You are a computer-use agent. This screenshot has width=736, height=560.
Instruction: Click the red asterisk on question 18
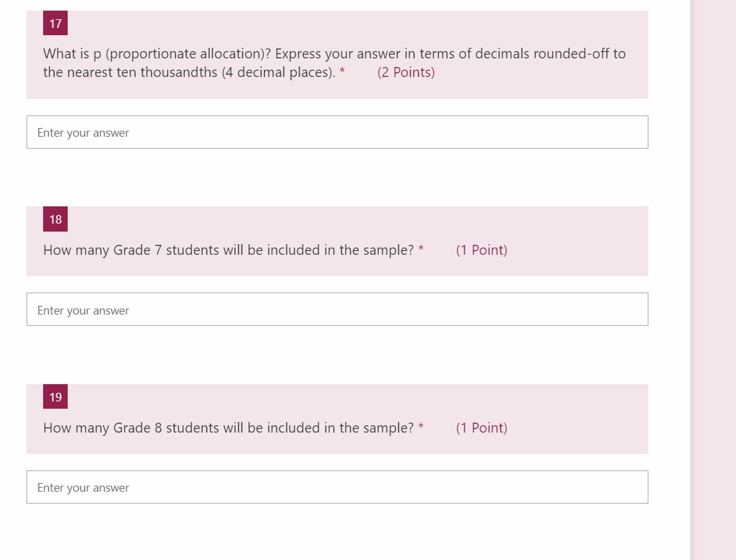[421, 250]
